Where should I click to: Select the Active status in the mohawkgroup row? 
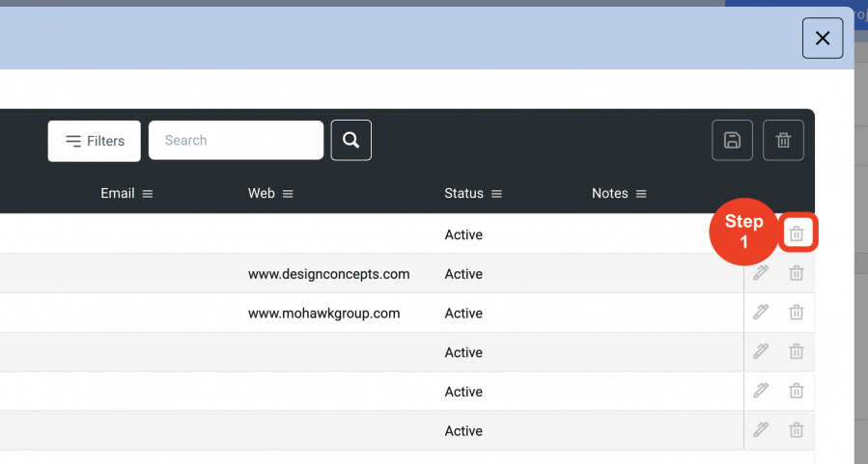click(463, 314)
